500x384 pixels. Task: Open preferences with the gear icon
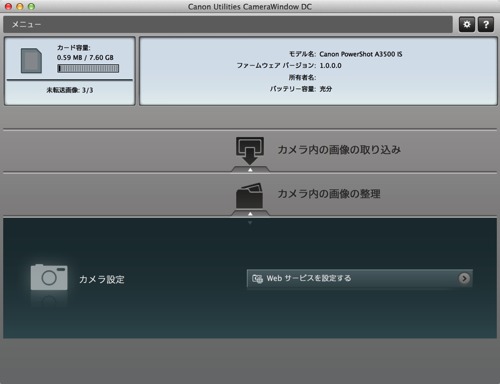(467, 24)
